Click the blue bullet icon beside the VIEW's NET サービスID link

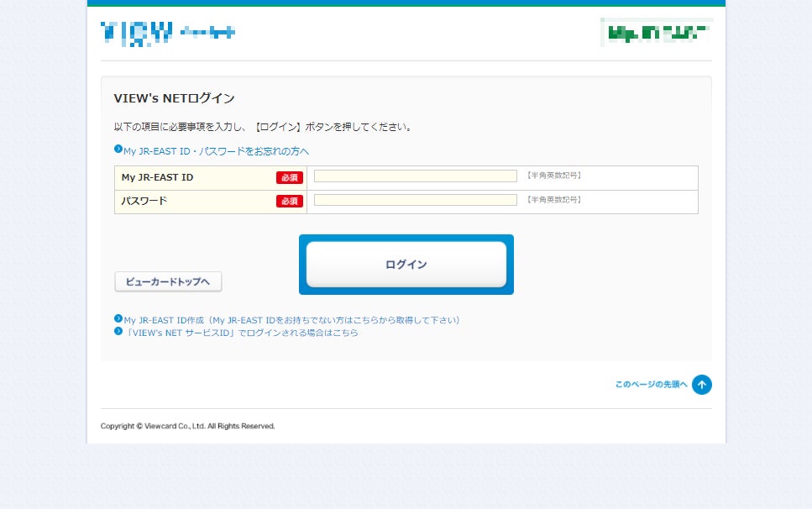pos(118,331)
